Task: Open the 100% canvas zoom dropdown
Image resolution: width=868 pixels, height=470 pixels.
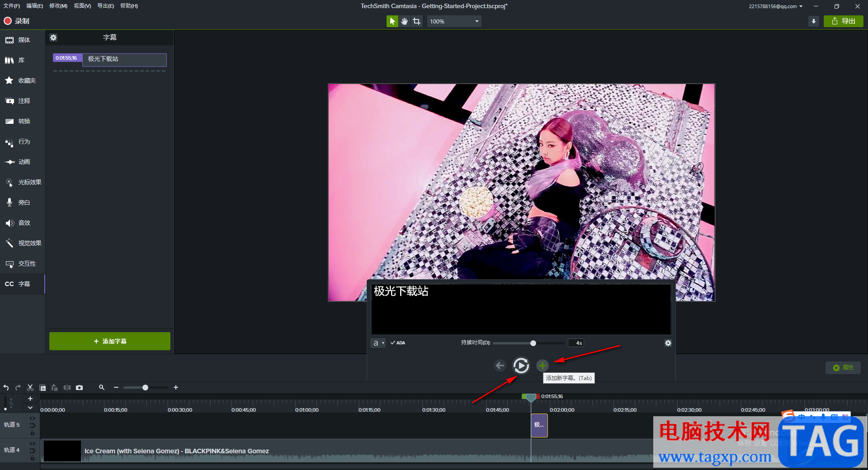Action: [454, 21]
